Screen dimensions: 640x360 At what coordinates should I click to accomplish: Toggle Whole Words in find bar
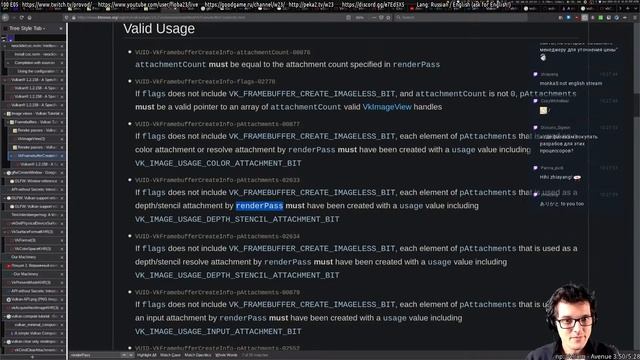coord(226,356)
